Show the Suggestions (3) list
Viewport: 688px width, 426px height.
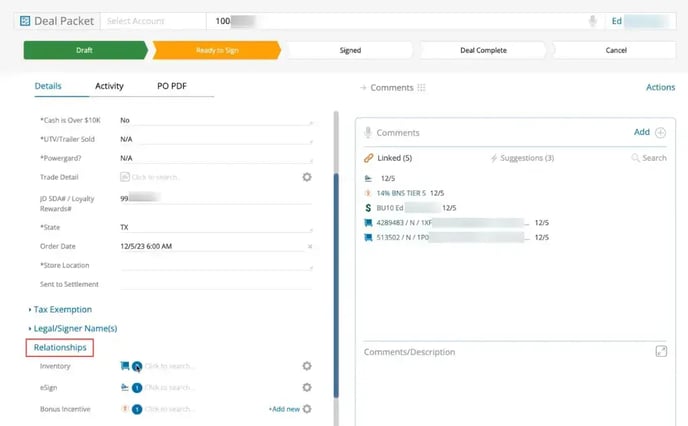pos(522,158)
